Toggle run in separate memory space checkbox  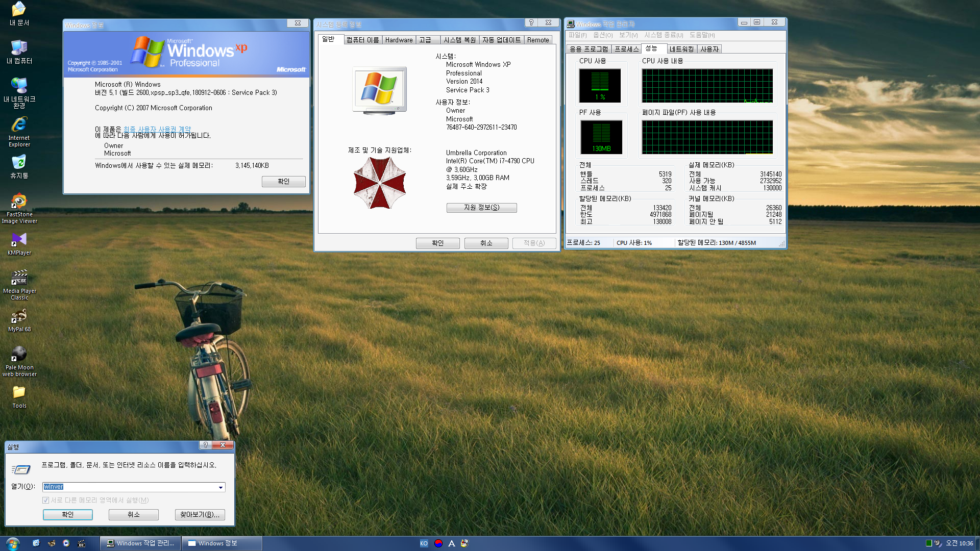tap(46, 500)
